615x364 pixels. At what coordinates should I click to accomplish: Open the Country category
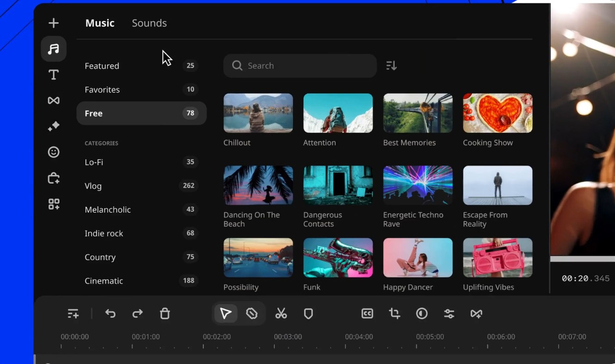point(141,257)
